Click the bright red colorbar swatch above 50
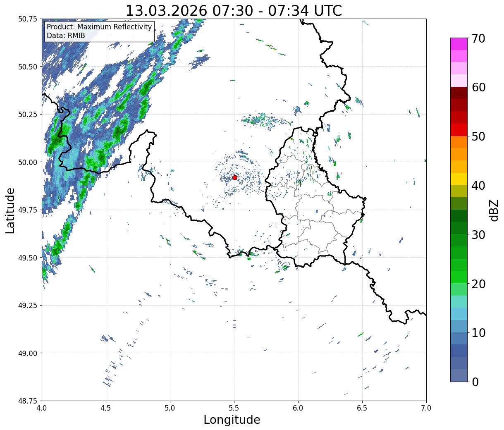Image resolution: width=504 pixels, height=430 pixels. pos(459,130)
